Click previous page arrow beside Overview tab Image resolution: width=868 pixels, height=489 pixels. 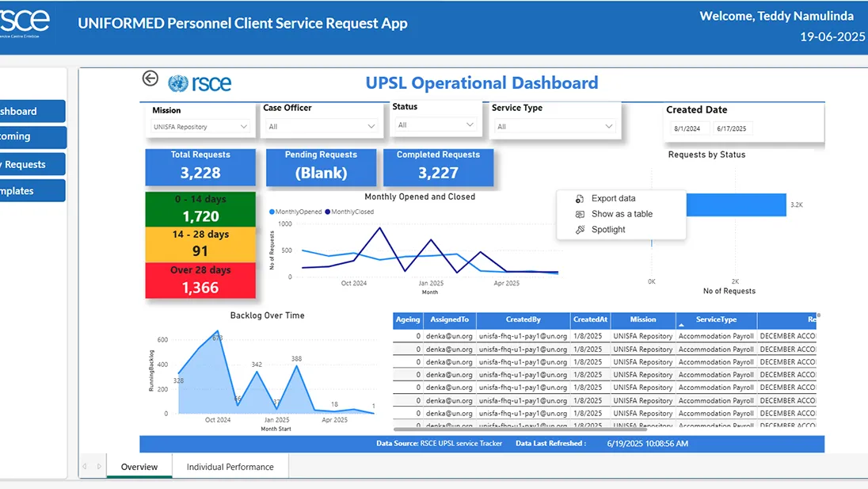coord(85,467)
